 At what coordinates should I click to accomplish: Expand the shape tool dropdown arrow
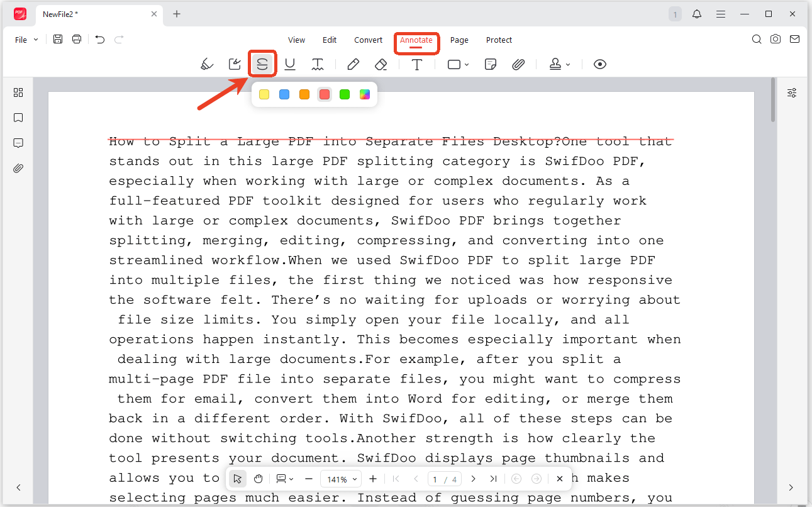tap(467, 65)
